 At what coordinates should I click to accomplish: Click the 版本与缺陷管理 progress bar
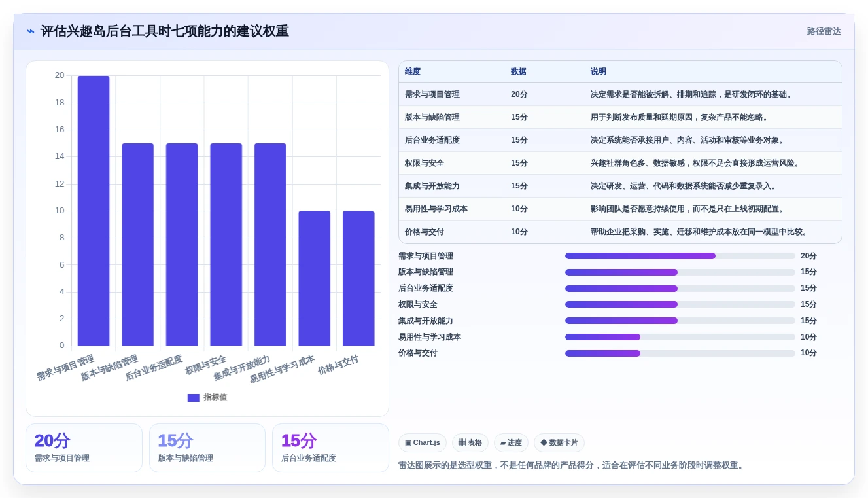tap(680, 272)
